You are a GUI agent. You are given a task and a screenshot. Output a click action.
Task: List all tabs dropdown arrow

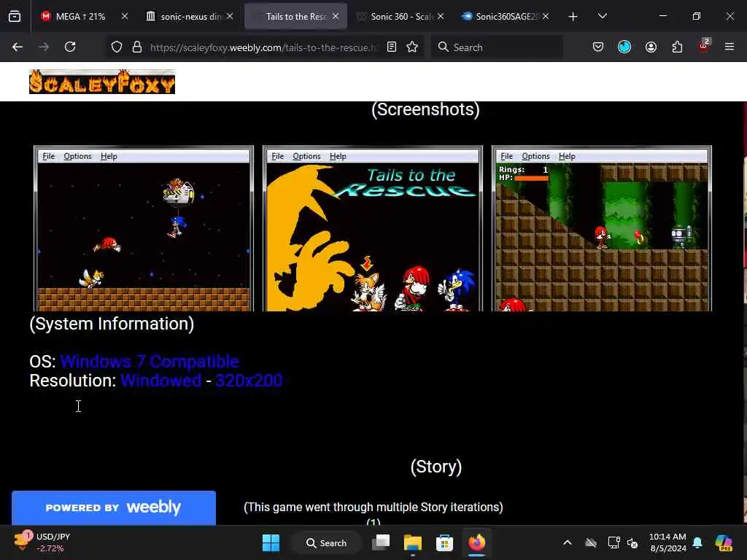tap(602, 17)
